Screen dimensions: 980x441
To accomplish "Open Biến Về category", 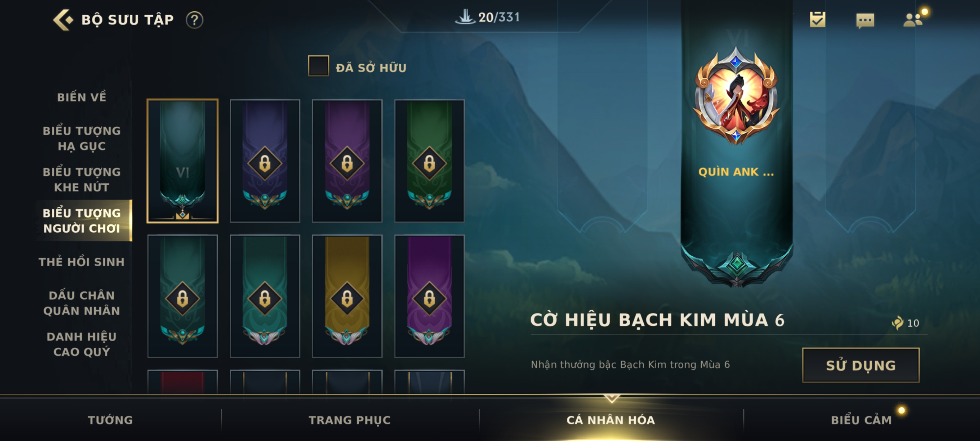I will coord(81,97).
